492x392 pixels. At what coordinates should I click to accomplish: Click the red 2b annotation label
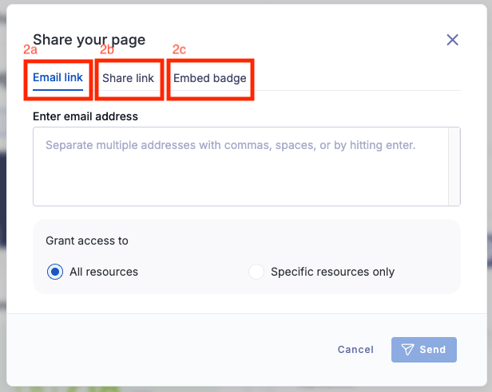107,50
